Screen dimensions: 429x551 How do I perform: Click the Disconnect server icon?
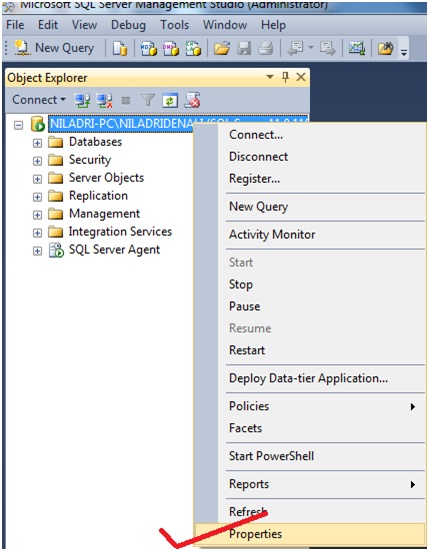click(x=104, y=101)
